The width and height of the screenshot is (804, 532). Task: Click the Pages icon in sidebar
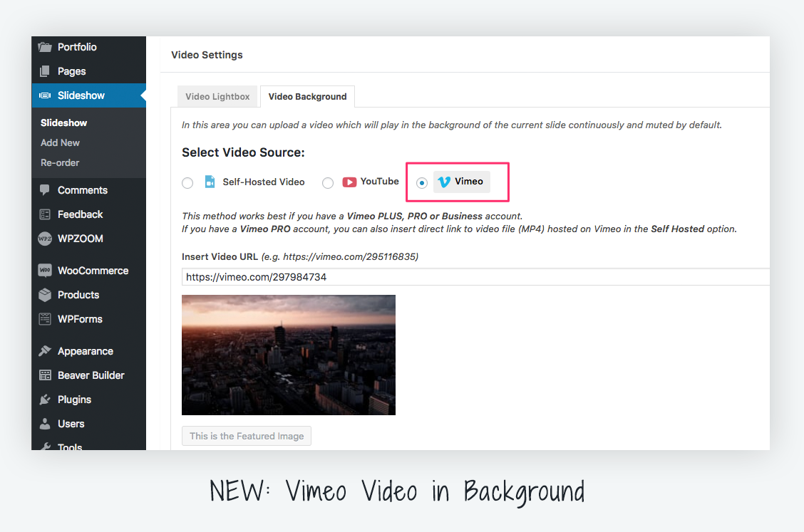point(45,71)
